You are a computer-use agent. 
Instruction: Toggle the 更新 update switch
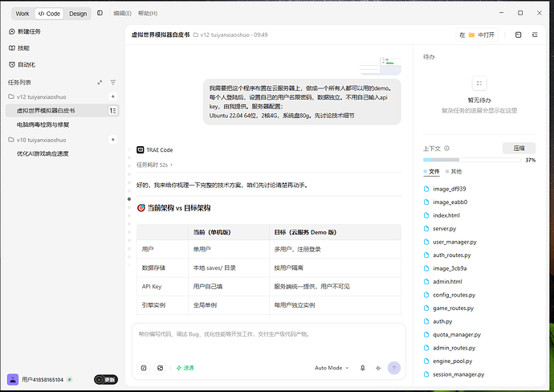pos(106,380)
